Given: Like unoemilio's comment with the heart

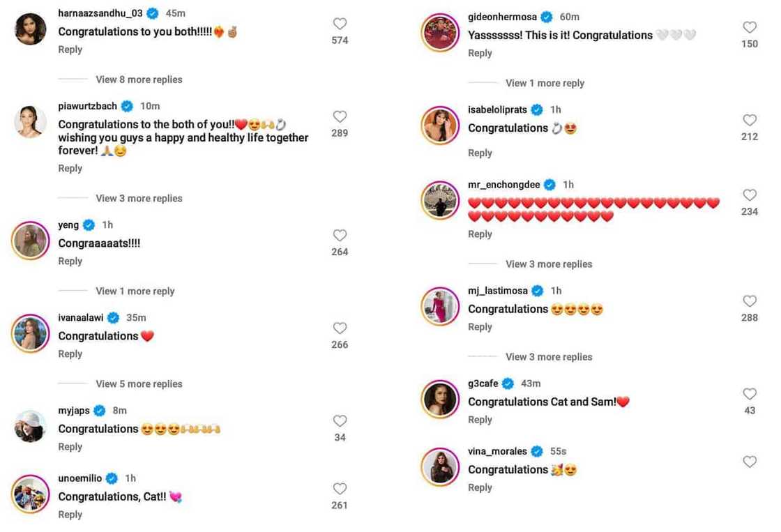Looking at the screenshot, I should 340,489.
